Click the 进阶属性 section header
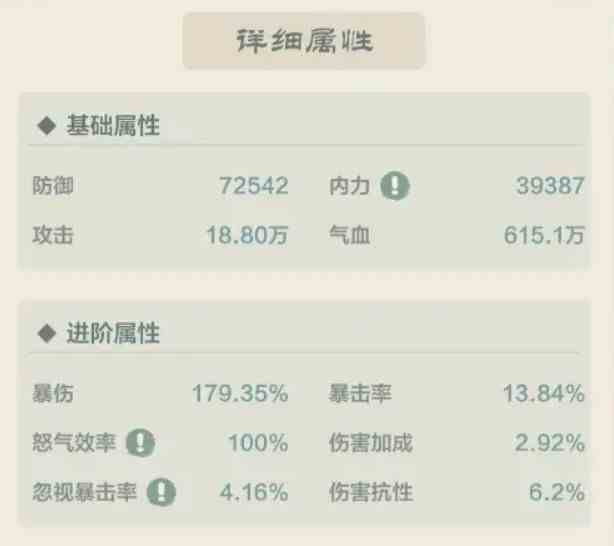Screen dimensions: 614x546 (113, 333)
